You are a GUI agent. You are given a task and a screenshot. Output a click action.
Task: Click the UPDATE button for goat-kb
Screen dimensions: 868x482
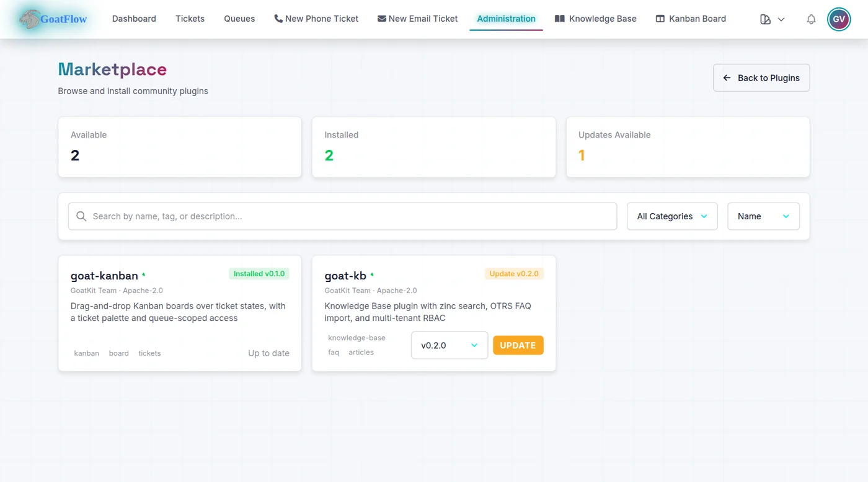click(518, 345)
